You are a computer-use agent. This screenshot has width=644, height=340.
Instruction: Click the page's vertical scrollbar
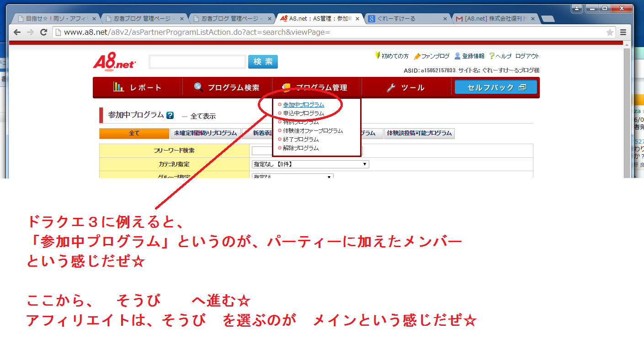[x=627, y=110]
